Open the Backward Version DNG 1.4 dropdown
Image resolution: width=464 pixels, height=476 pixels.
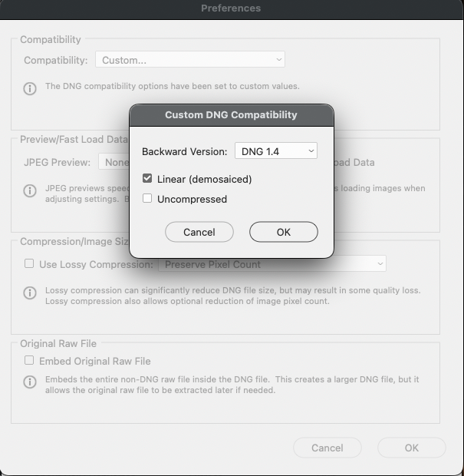click(x=275, y=151)
